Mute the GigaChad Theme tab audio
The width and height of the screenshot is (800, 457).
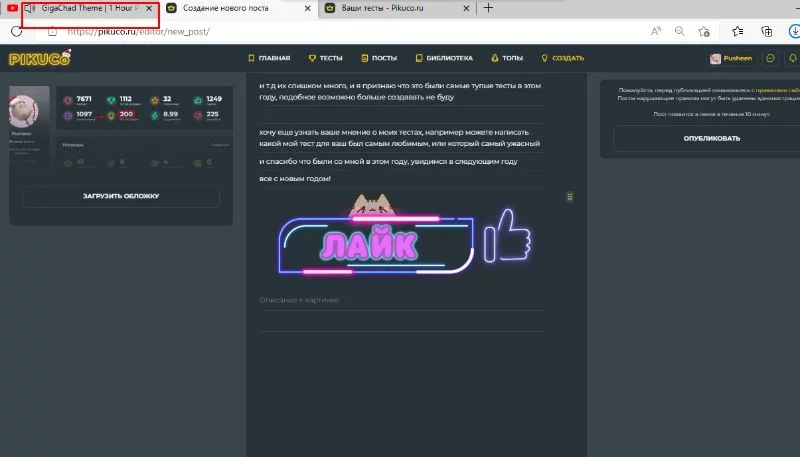tap(30, 8)
